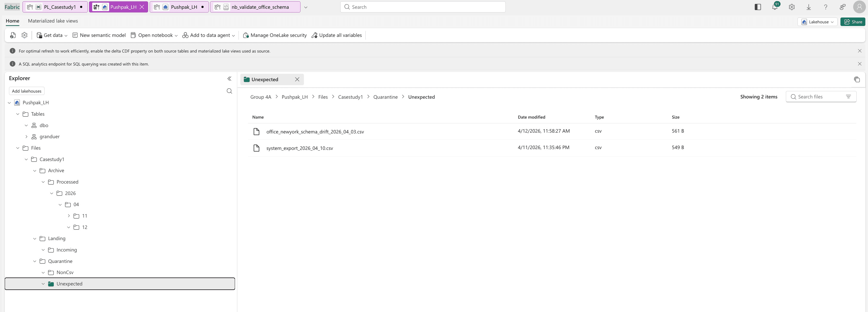Screen dimensions: 868x312
Task: Go to Files in the breadcrumb
Action: coord(323,97)
